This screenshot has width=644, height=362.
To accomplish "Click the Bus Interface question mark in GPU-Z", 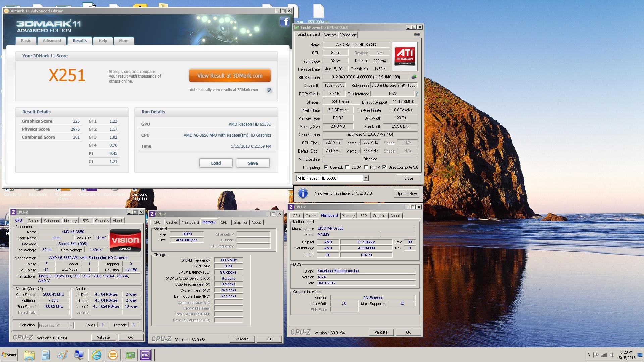I will pyautogui.click(x=417, y=94).
